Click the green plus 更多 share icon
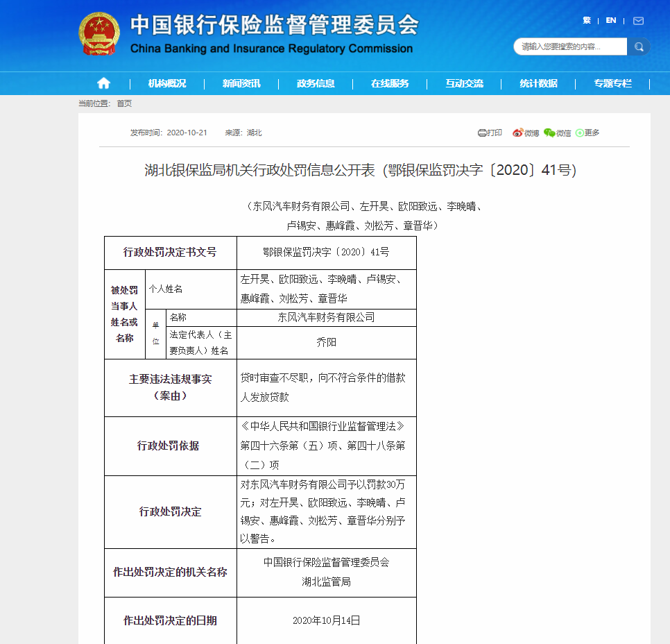 (x=580, y=133)
